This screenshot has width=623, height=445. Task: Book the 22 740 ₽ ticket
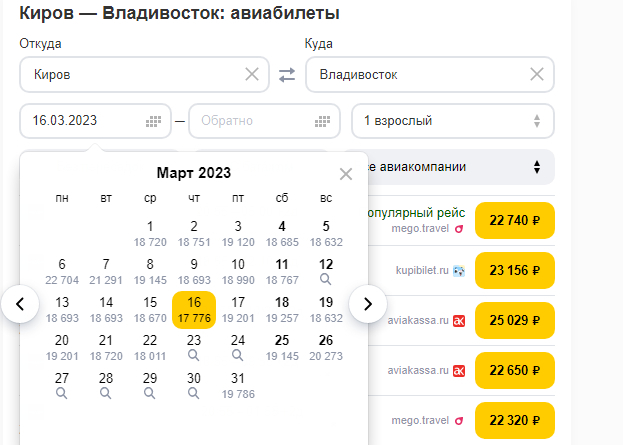tap(514, 220)
